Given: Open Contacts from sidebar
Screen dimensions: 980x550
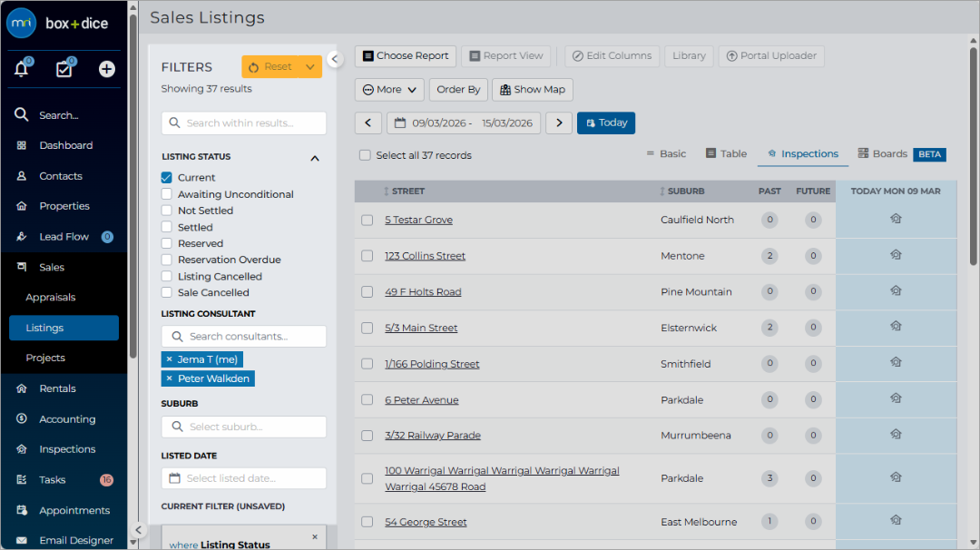Looking at the screenshot, I should pyautogui.click(x=61, y=176).
